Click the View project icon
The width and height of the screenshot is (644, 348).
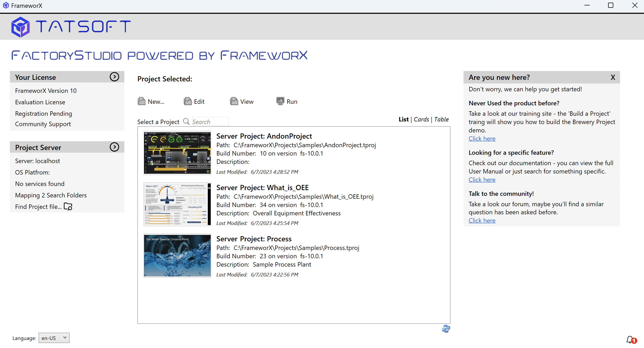[x=234, y=101]
